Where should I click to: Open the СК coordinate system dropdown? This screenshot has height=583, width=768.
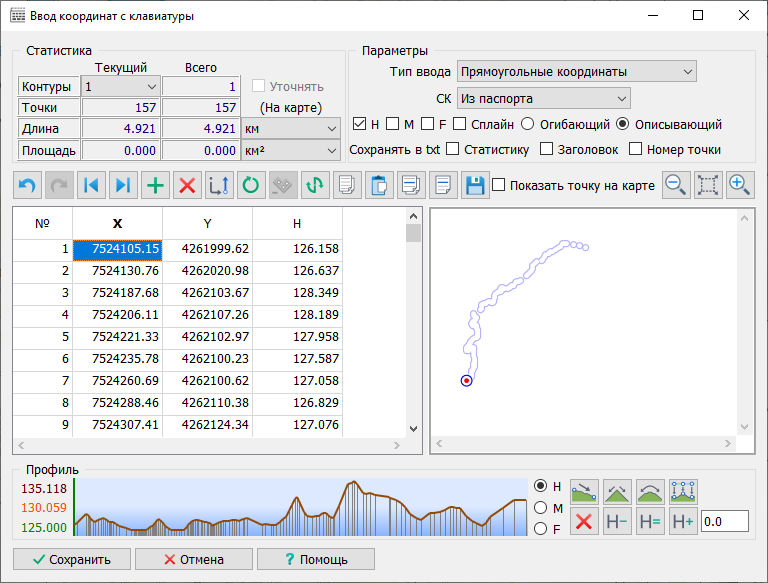click(x=543, y=99)
